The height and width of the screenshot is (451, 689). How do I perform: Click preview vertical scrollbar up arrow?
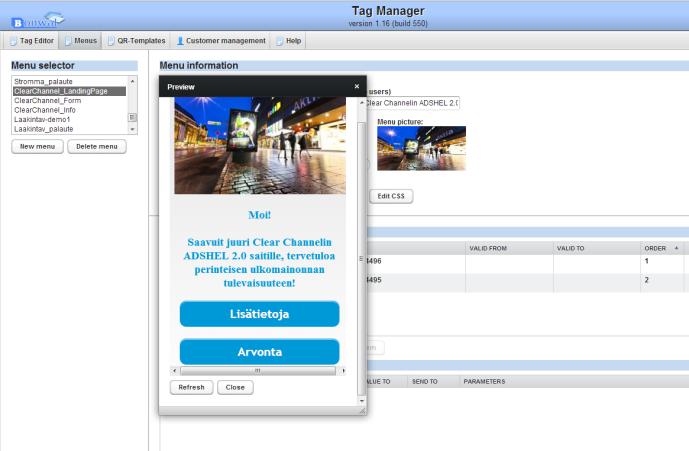click(x=362, y=102)
